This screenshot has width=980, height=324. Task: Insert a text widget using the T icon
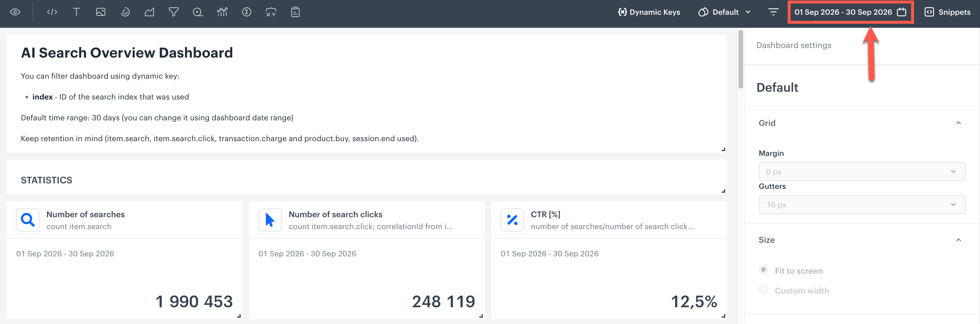pos(76,12)
